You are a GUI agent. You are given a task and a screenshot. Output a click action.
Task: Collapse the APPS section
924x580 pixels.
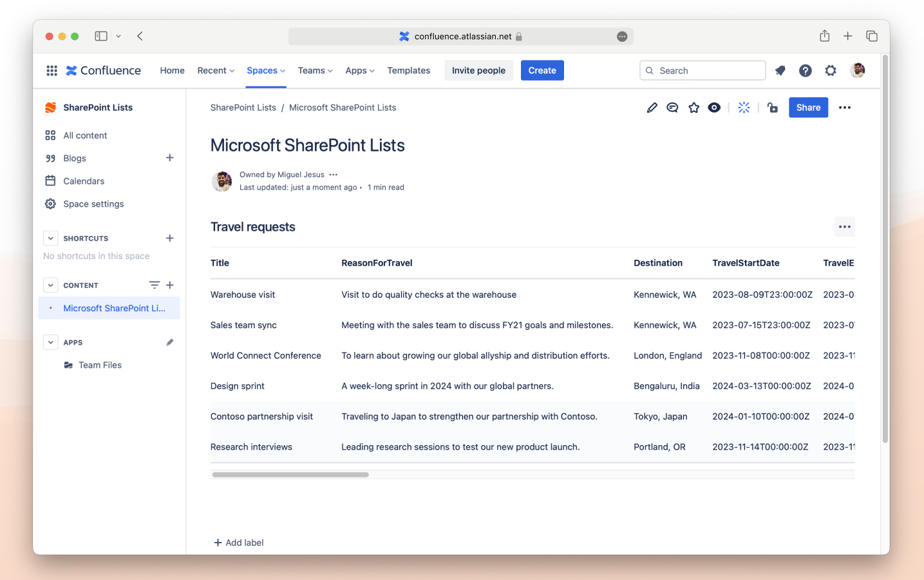51,342
